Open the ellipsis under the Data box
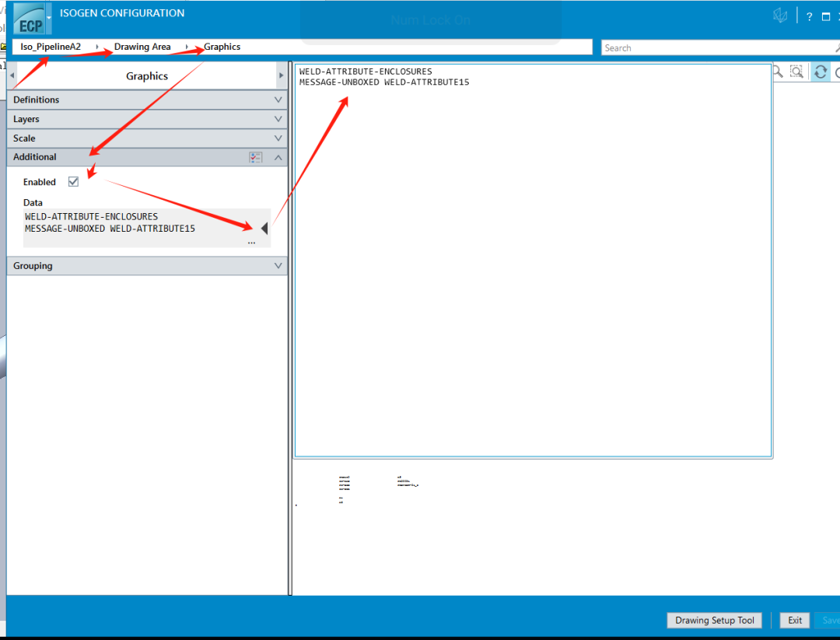The height and width of the screenshot is (640, 840). click(251, 243)
